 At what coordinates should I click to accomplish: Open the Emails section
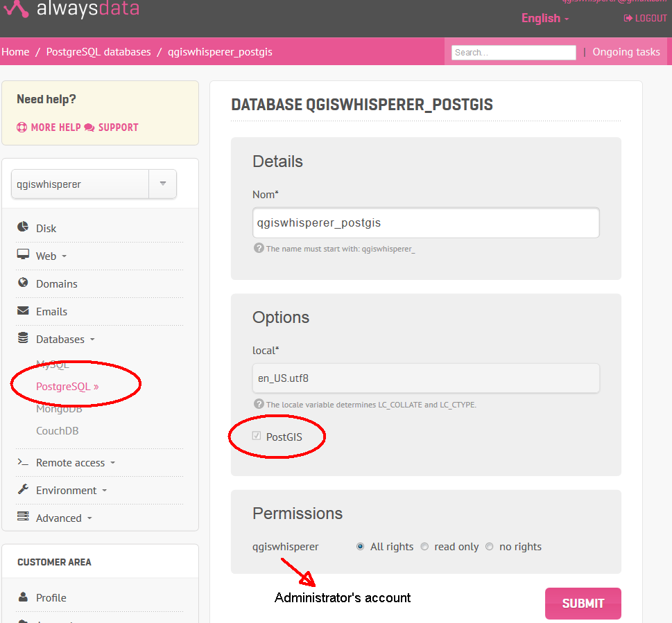pyautogui.click(x=51, y=312)
